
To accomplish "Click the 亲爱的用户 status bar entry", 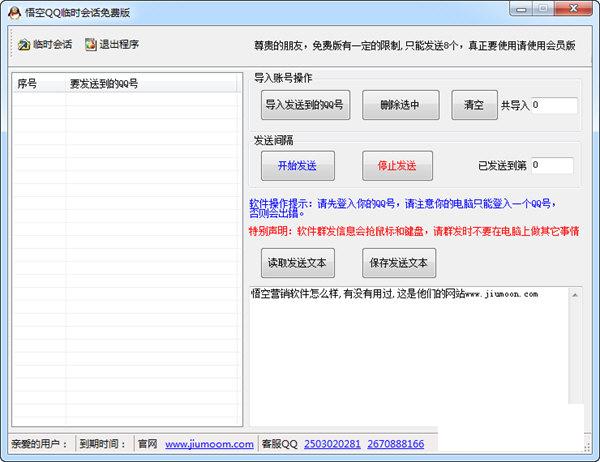I will coord(39,444).
